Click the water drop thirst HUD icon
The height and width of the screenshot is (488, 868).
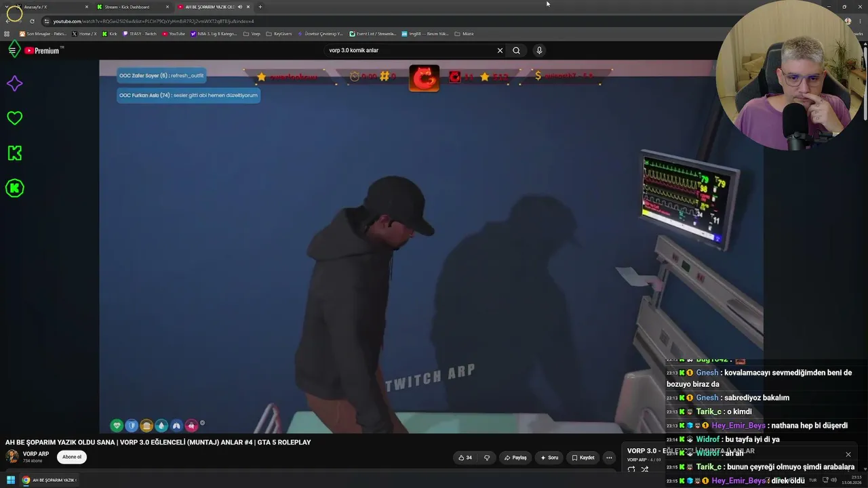point(161,426)
